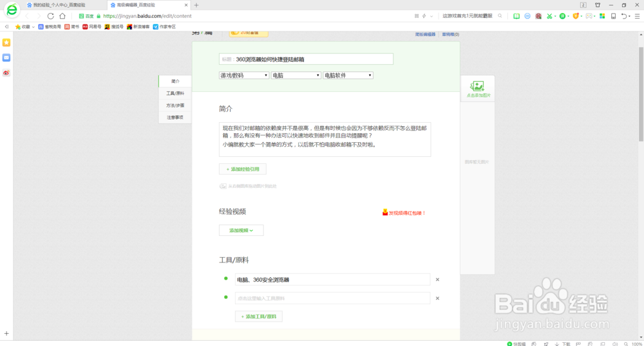The image size is (644, 346).
Task: Click the undo closed tab arrow icon
Action: click(x=624, y=16)
